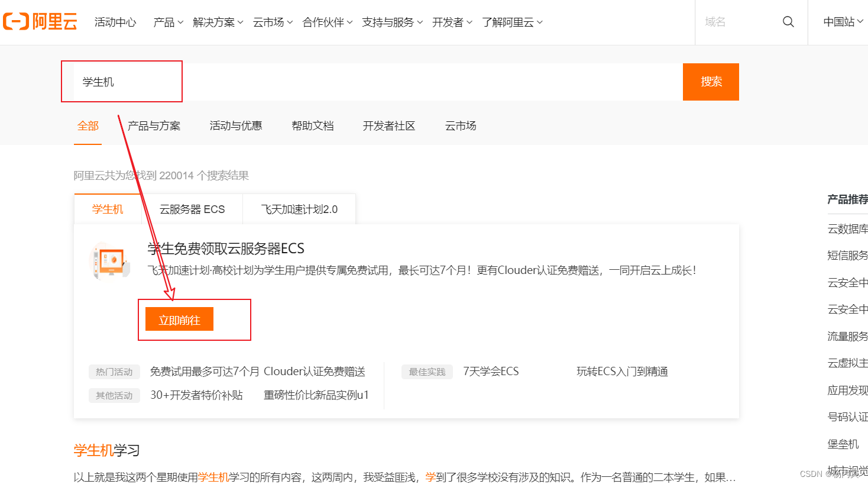The image size is (868, 484).
Task: Switch to the 帮助文档 tab
Action: pyautogui.click(x=313, y=125)
